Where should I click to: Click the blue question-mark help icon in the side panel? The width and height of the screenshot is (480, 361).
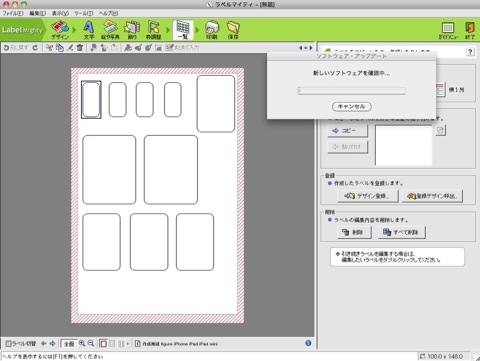[x=470, y=52]
